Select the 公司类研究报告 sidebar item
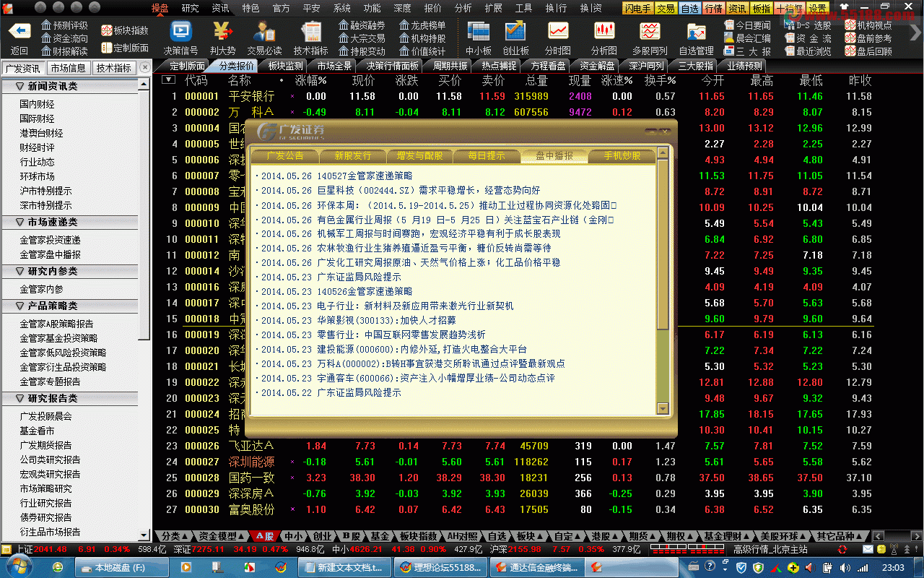This screenshot has width=924, height=578. pyautogui.click(x=50, y=460)
